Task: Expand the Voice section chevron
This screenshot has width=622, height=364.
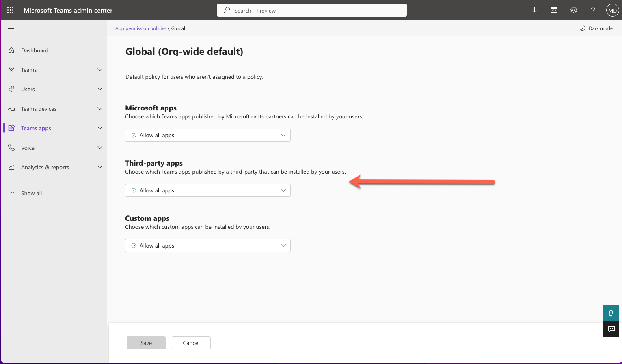Action: pyautogui.click(x=100, y=147)
